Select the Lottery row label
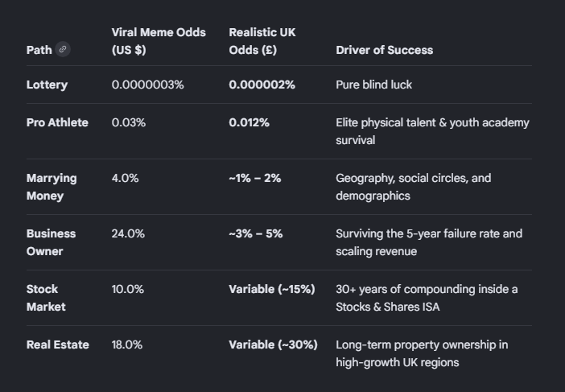The width and height of the screenshot is (565, 392). (47, 85)
